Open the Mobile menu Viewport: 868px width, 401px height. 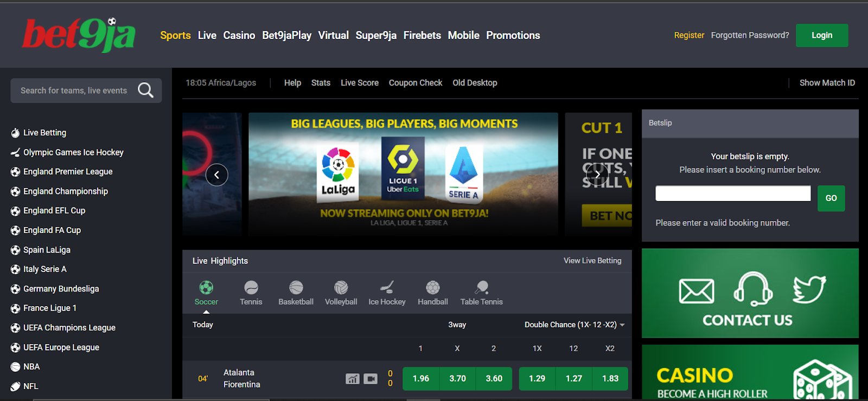pos(463,35)
